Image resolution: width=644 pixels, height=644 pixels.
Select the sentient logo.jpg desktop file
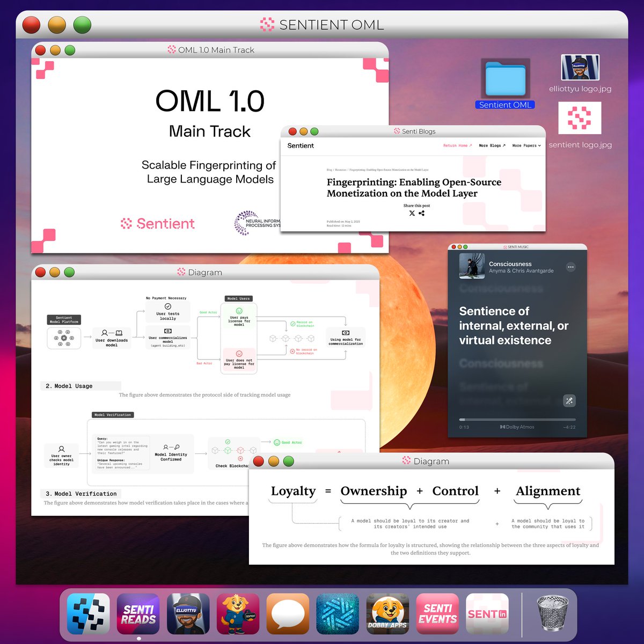pos(580,126)
